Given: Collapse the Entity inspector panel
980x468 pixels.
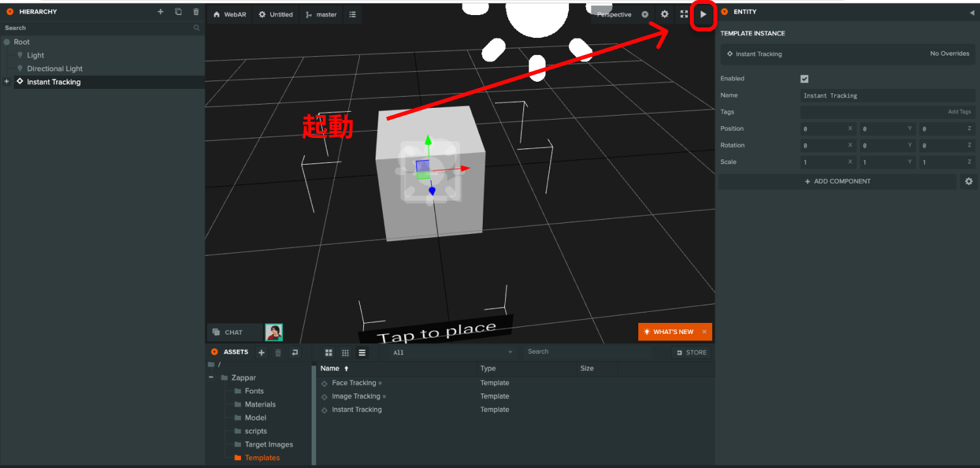Looking at the screenshot, I should point(972,12).
